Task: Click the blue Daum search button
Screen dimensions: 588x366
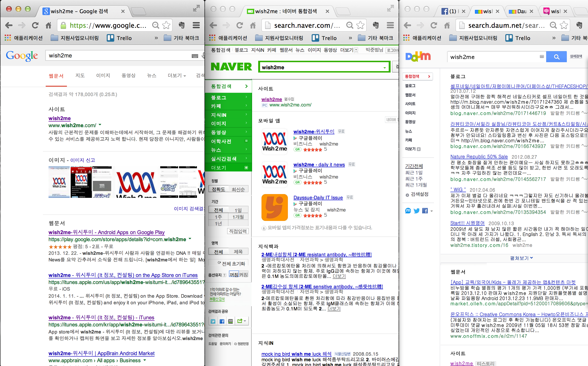Action: click(x=556, y=57)
